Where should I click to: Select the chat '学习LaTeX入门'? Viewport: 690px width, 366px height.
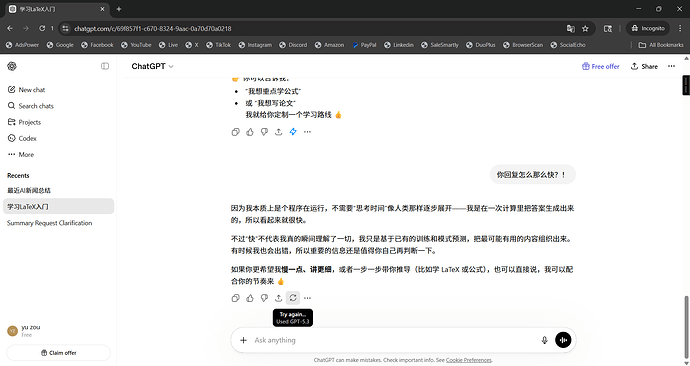tap(59, 206)
